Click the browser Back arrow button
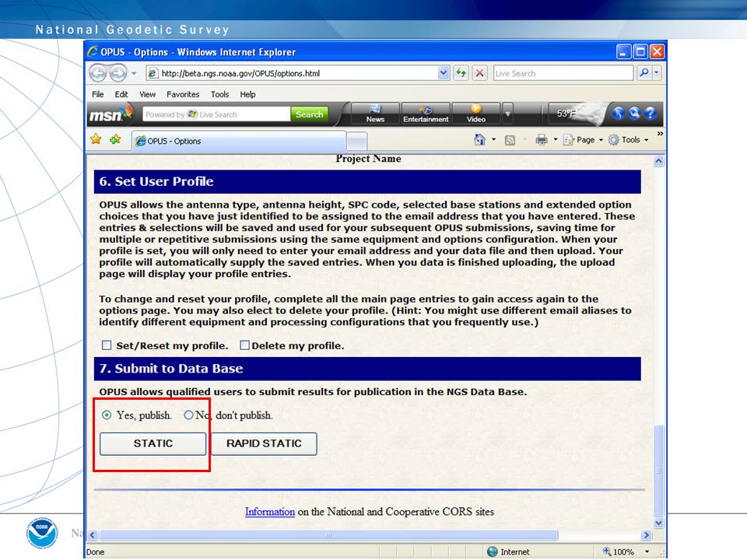The image size is (747, 560). [99, 73]
